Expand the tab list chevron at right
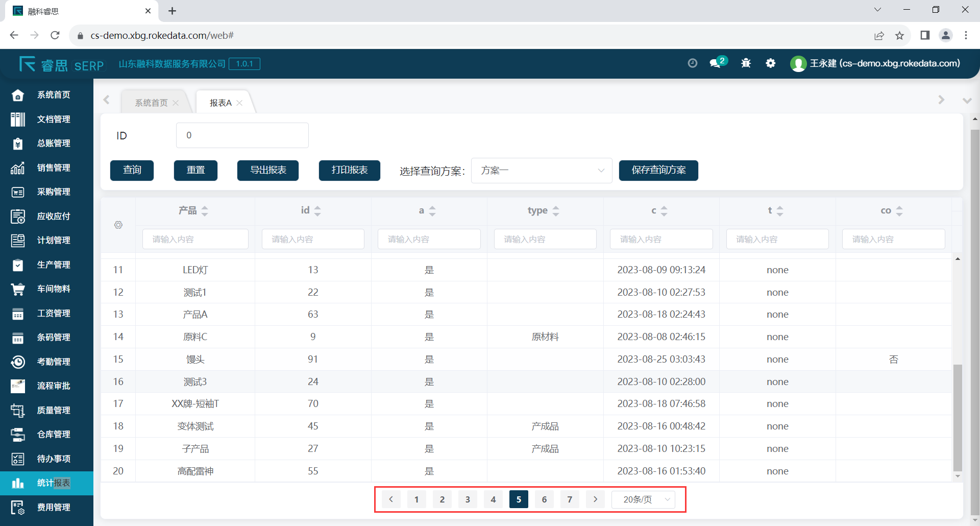Image resolution: width=980 pixels, height=526 pixels. click(967, 101)
